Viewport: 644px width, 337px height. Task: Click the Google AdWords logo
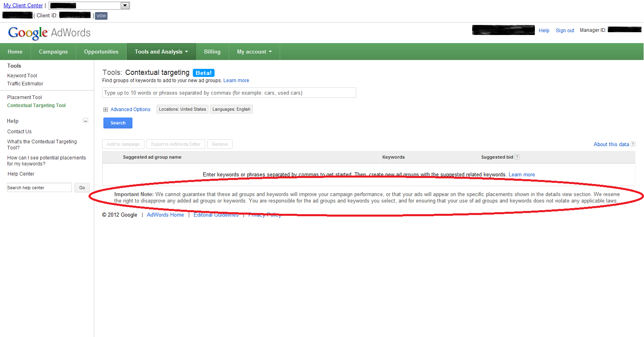point(49,33)
